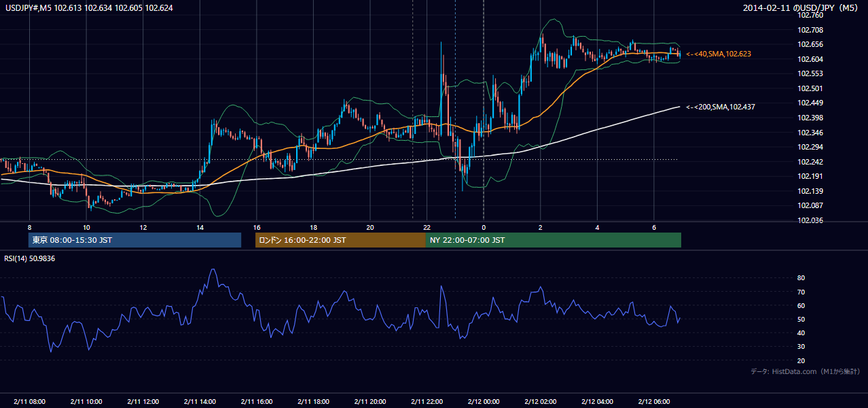
Task: Click price axis value 102.449
Action: coord(812,103)
